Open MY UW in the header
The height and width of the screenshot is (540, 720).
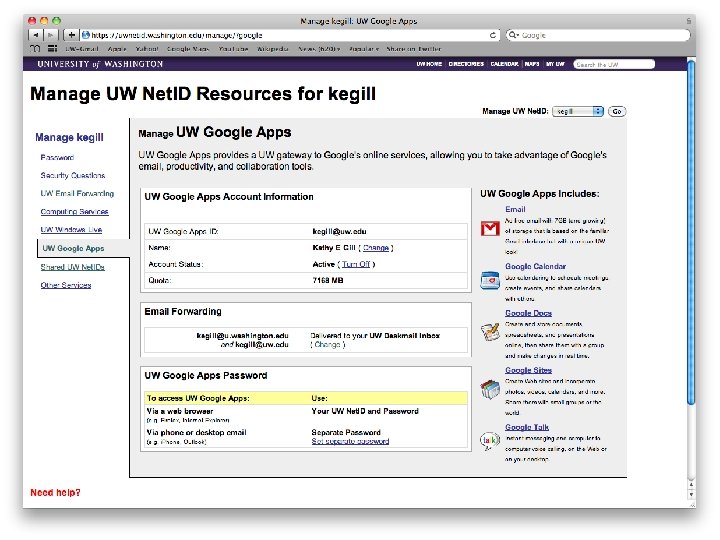click(555, 64)
